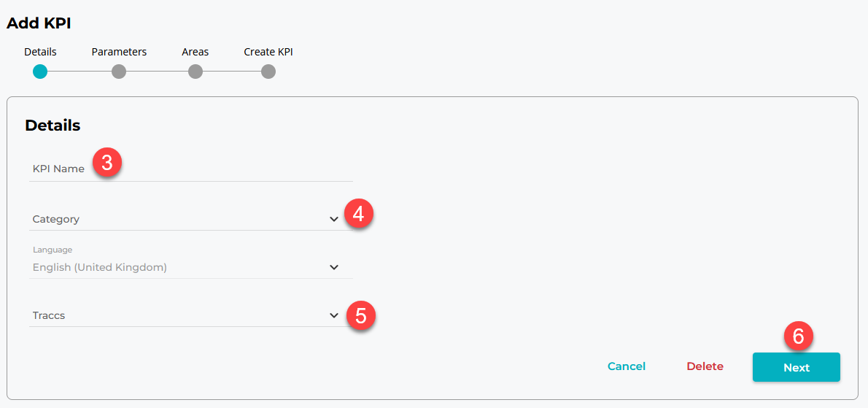Expand the Category dropdown chevron arrow
Image resolution: width=868 pixels, height=408 pixels.
pos(334,219)
